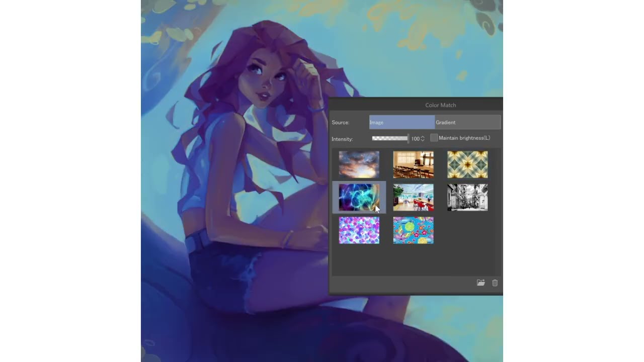
Task: Click the open-folder import icon at panel bottom
Action: (x=480, y=283)
